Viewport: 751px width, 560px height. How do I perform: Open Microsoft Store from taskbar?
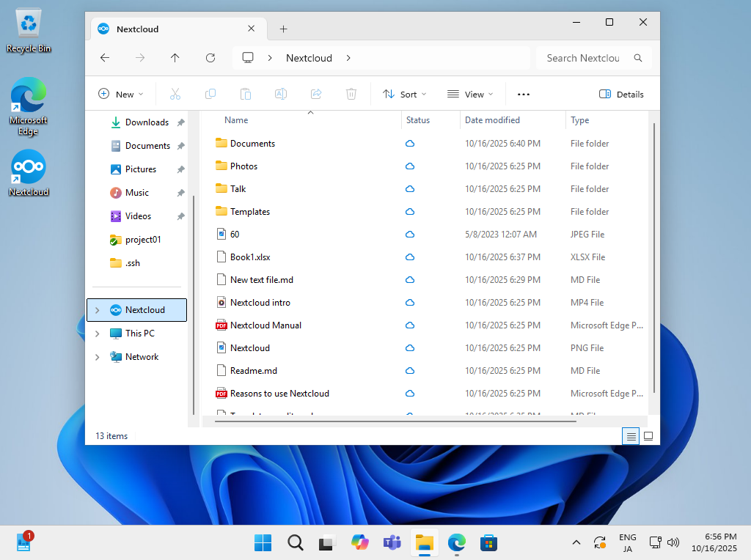click(488, 542)
